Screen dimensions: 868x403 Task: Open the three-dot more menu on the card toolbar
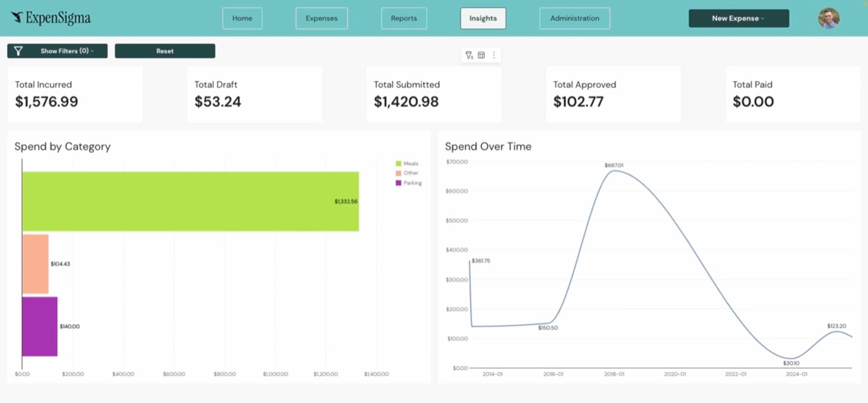(x=494, y=55)
